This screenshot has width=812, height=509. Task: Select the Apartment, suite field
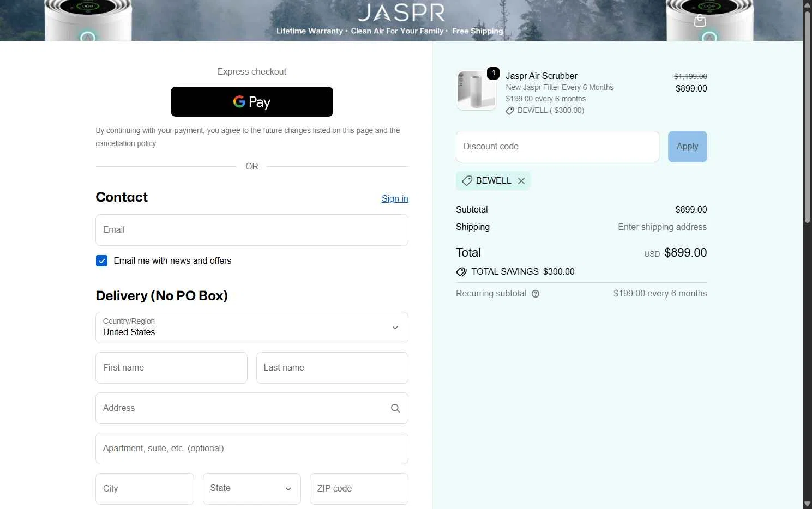click(x=252, y=449)
